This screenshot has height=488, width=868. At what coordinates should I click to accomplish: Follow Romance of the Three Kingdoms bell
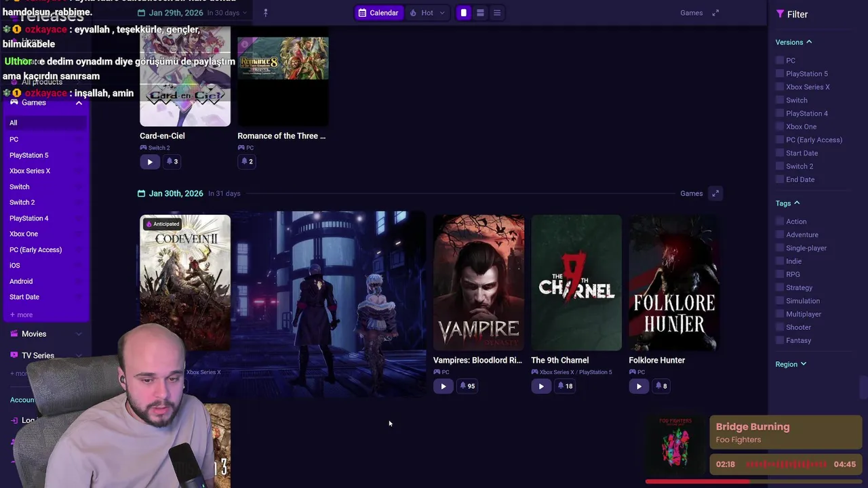tap(247, 161)
